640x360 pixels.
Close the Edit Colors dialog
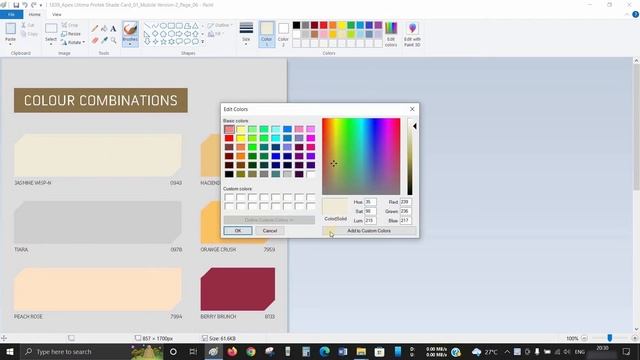(x=412, y=109)
